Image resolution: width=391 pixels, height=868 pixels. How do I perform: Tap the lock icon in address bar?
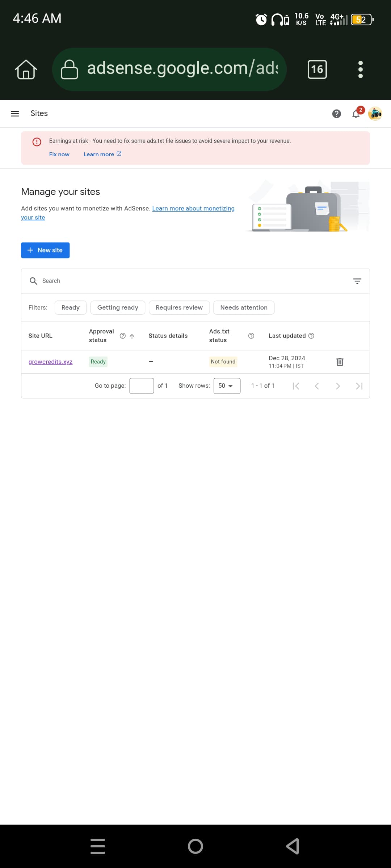coord(69,69)
